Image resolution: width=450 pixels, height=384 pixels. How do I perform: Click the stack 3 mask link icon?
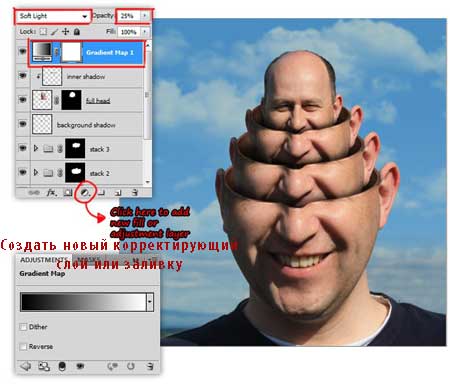[x=60, y=149]
